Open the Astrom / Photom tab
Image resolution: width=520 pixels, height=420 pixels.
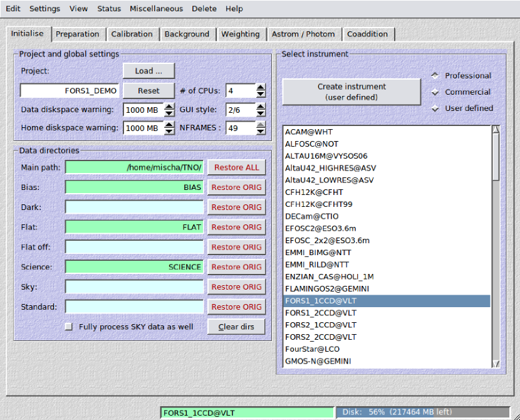coord(303,34)
